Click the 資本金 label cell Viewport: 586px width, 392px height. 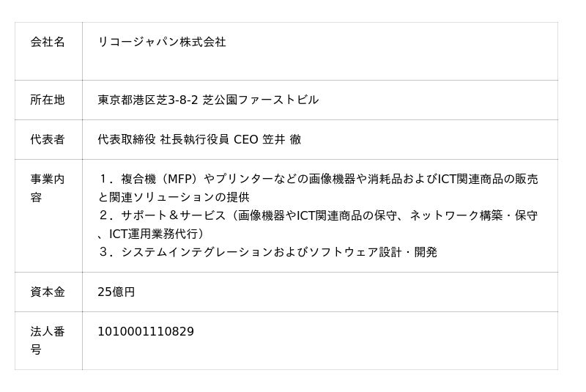click(48, 292)
